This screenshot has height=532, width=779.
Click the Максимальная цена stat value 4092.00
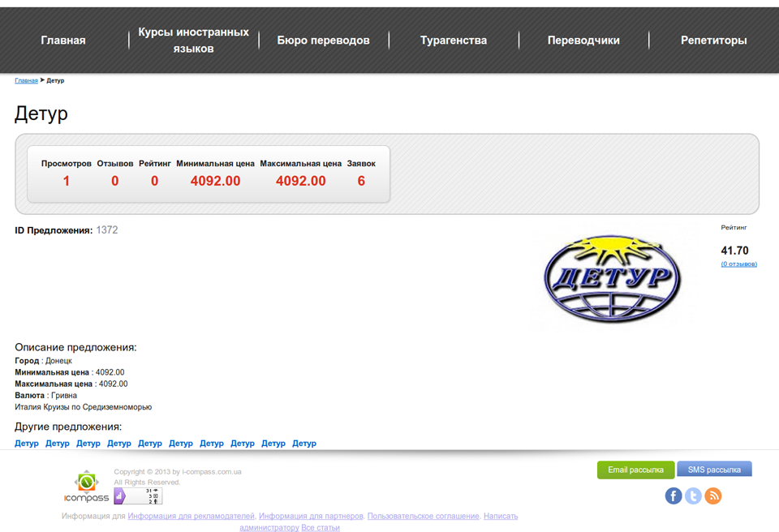(300, 181)
